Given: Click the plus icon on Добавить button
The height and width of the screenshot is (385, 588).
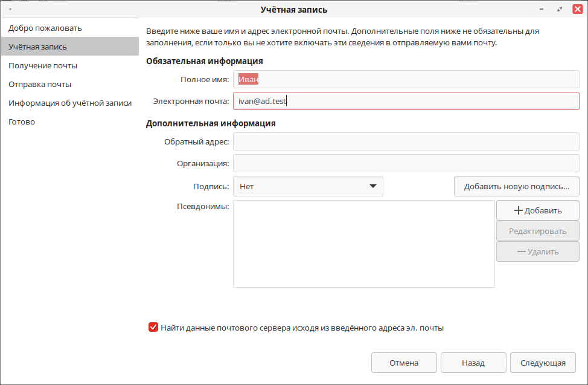Looking at the screenshot, I should coord(518,210).
